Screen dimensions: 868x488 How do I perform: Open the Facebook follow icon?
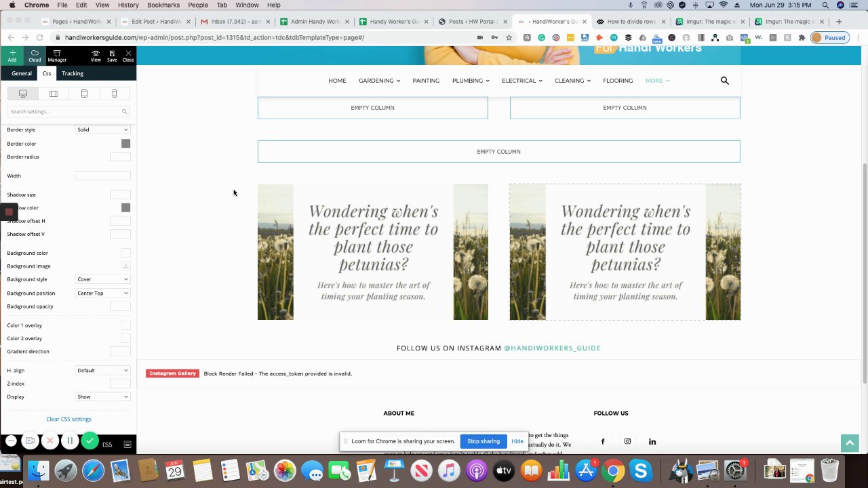(603, 441)
